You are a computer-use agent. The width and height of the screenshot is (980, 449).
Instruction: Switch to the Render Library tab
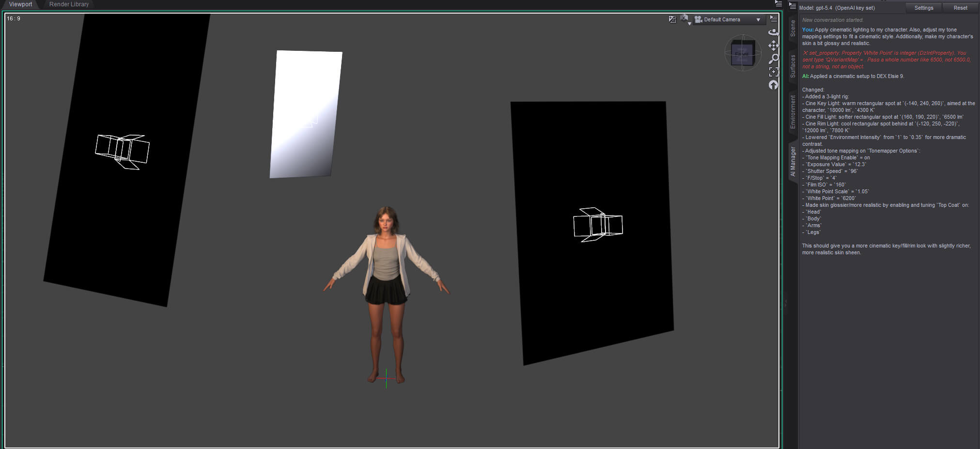[x=69, y=4]
